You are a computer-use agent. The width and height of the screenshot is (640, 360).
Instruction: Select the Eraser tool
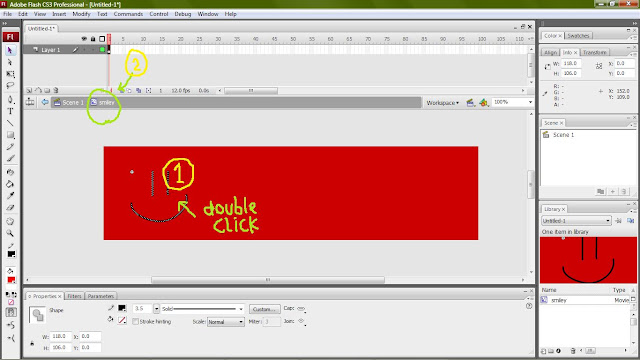click(x=10, y=208)
